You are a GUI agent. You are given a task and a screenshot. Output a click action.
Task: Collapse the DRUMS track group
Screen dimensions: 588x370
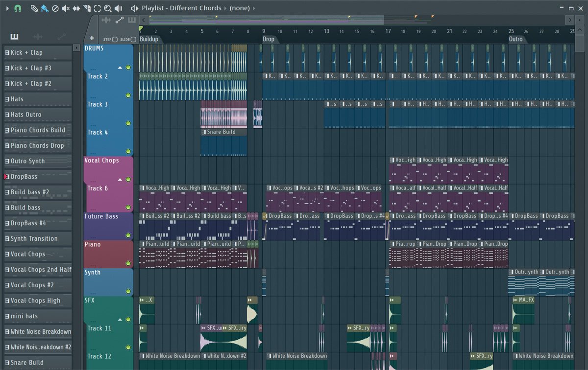(120, 68)
